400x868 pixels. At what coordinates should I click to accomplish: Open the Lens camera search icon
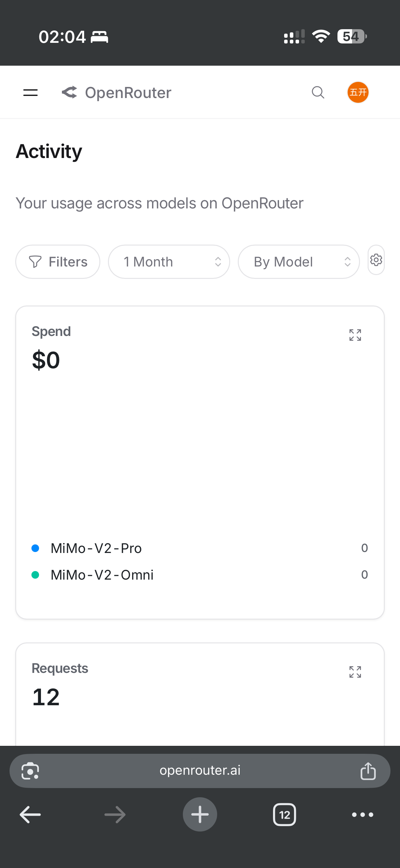coord(30,771)
